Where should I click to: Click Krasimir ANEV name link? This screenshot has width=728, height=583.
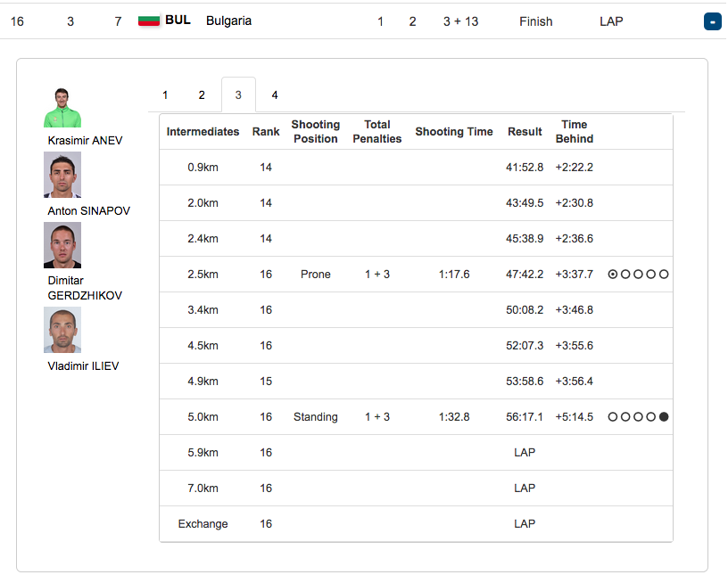tap(85, 141)
